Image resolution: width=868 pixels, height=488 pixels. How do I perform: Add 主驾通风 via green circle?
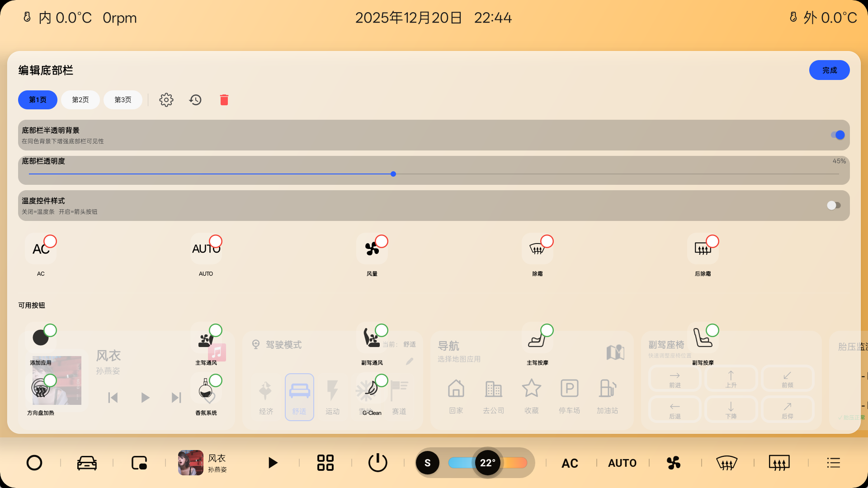[216, 330]
